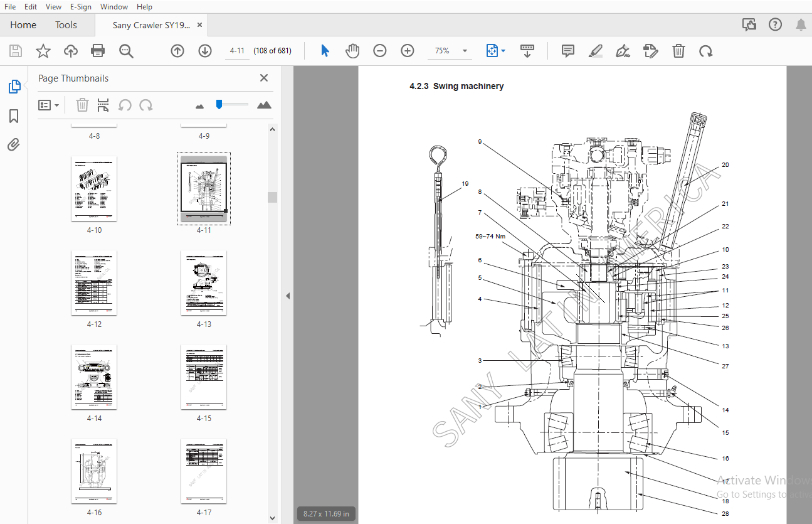This screenshot has height=524, width=812.
Task: Open the E-Sign menu
Action: (x=80, y=6)
